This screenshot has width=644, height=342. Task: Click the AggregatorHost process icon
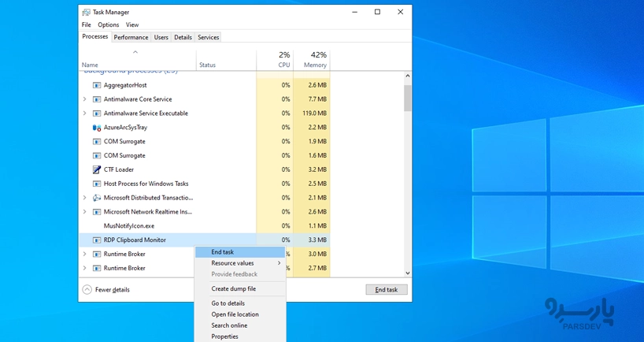click(97, 85)
